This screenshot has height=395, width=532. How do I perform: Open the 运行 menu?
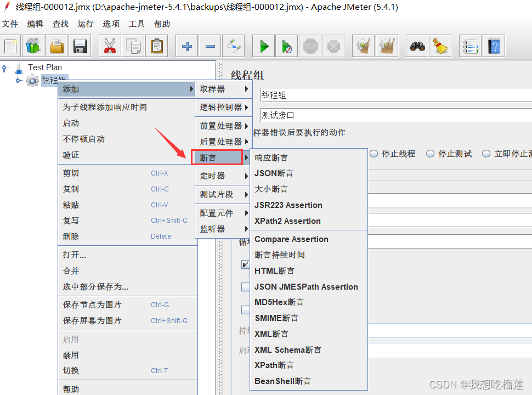pyautogui.click(x=86, y=24)
